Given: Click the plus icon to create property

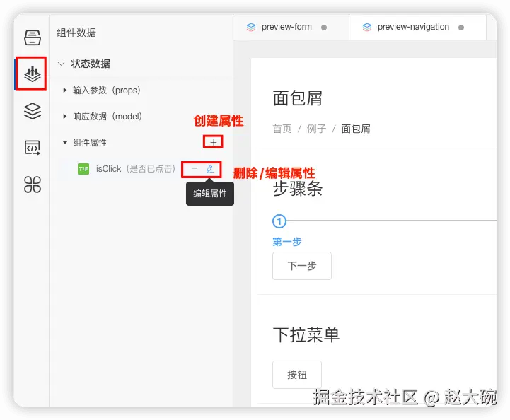Looking at the screenshot, I should click(x=214, y=142).
